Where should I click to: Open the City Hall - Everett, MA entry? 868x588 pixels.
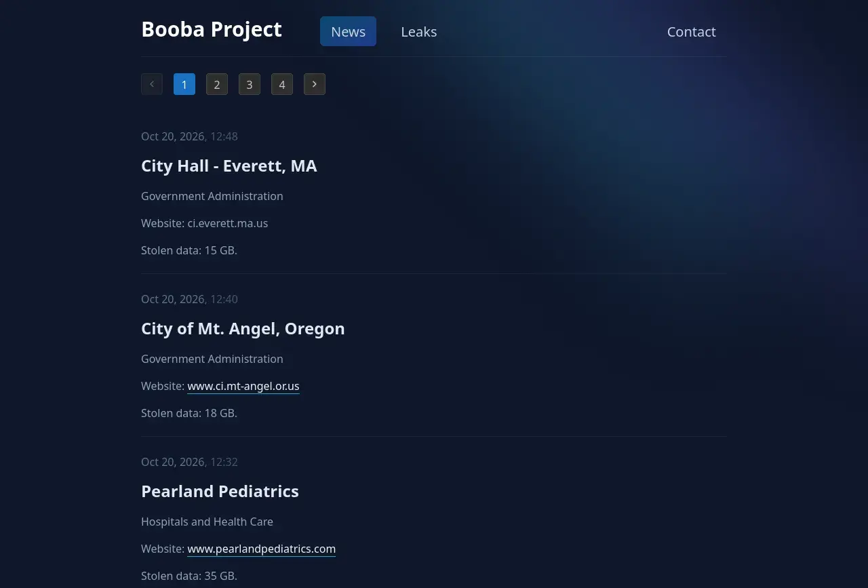[x=229, y=165]
